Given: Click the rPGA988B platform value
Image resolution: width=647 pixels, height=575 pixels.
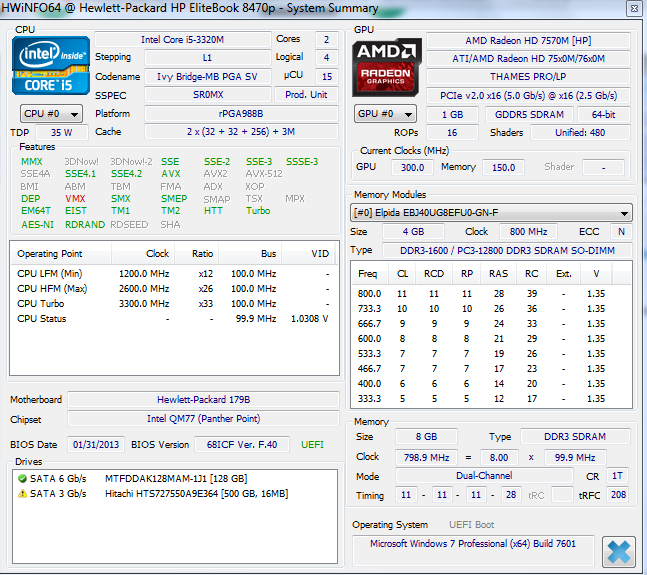Looking at the screenshot, I should pyautogui.click(x=241, y=113).
